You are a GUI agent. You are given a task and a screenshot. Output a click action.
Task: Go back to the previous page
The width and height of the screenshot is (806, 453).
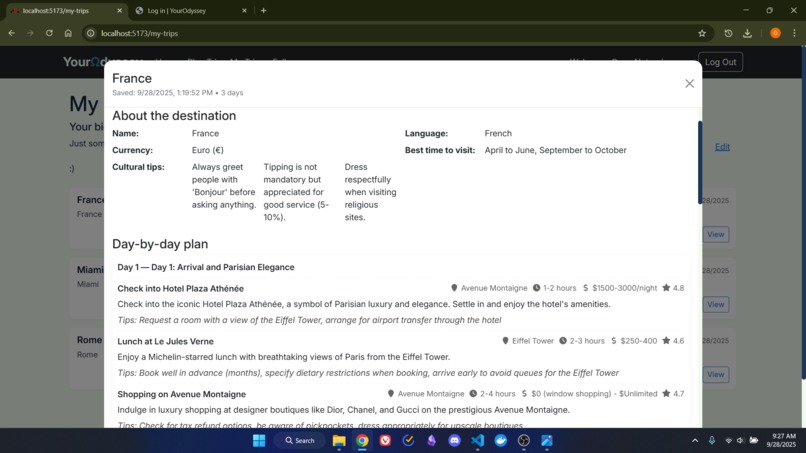11,33
